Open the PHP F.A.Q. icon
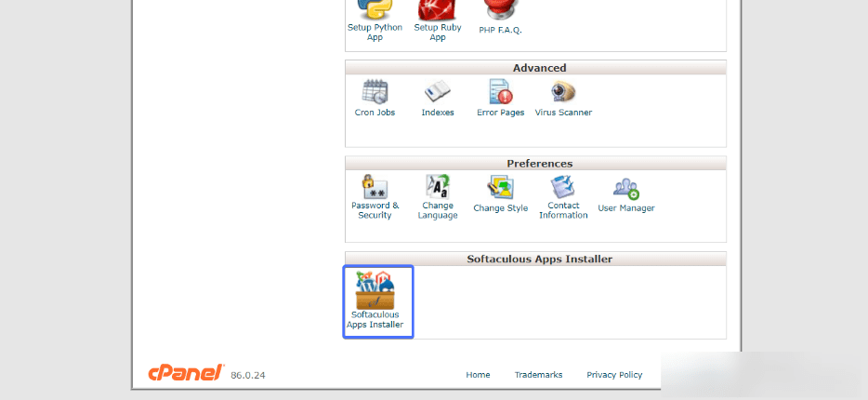Screen dimensions: 868x400 click(500, 10)
